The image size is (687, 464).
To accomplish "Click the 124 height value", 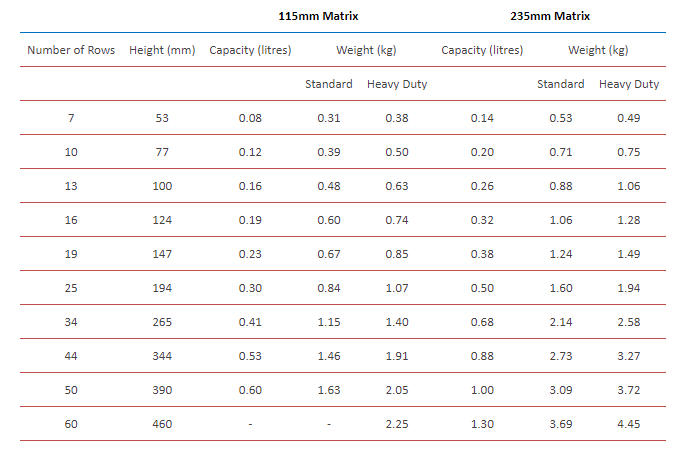I will coord(162,220).
